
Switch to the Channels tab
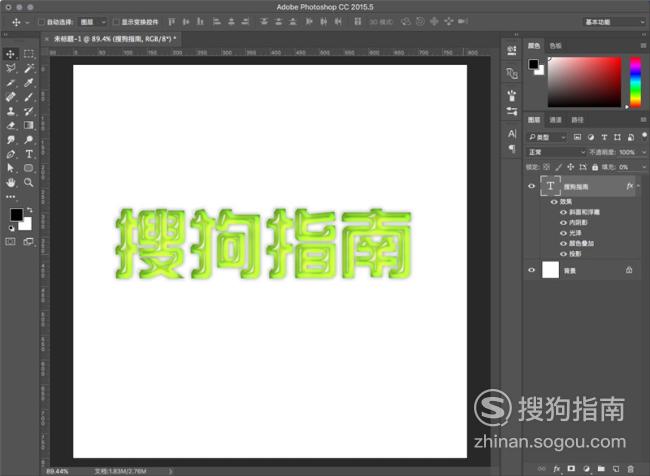click(555, 120)
